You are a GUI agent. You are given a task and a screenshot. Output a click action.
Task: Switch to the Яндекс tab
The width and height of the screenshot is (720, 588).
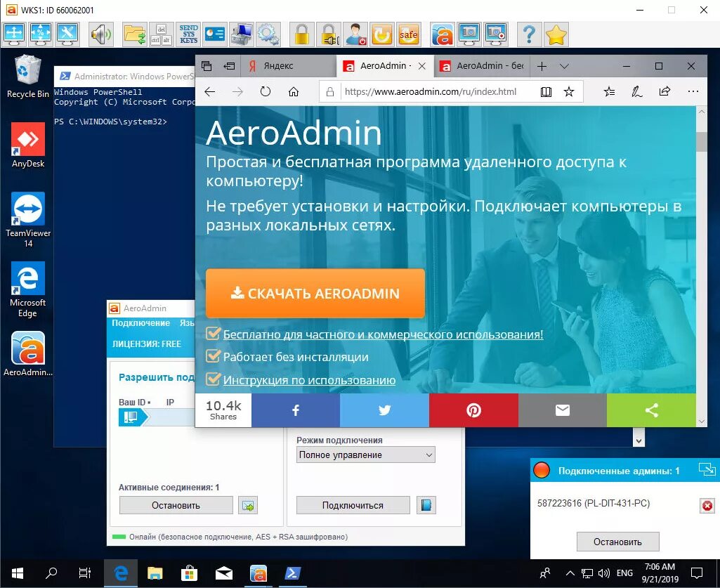click(x=289, y=66)
